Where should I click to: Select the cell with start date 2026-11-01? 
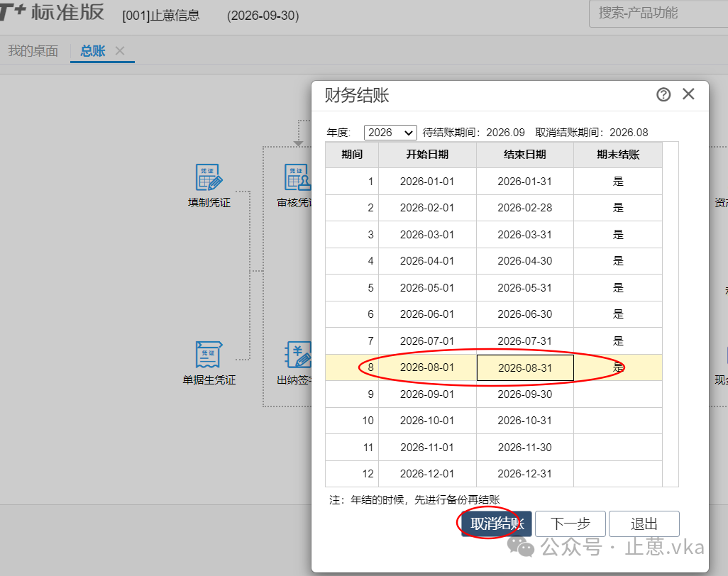(427, 448)
